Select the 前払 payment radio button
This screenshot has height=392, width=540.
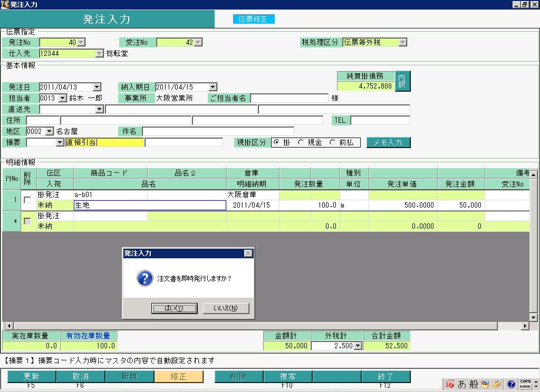click(x=332, y=142)
